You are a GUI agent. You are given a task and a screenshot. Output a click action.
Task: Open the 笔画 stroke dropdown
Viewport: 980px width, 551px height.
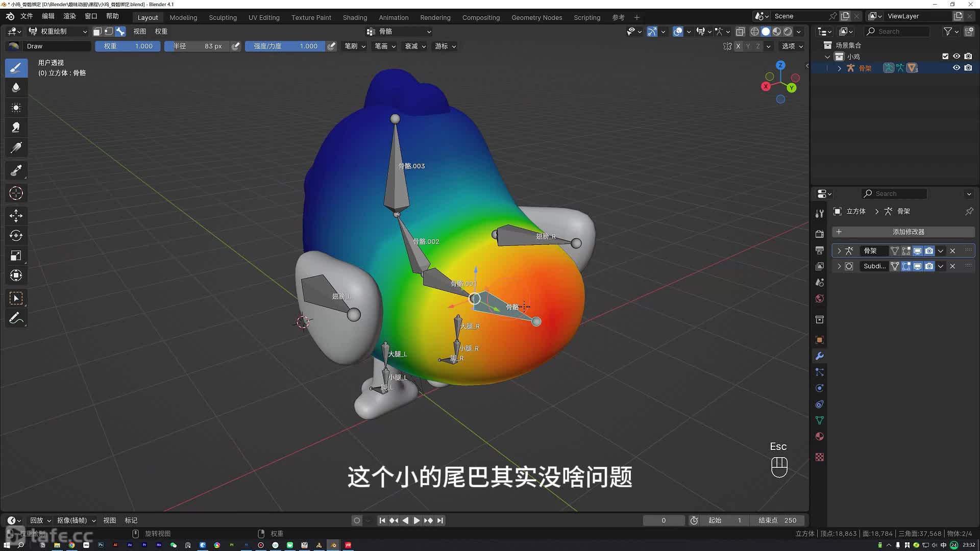click(385, 46)
